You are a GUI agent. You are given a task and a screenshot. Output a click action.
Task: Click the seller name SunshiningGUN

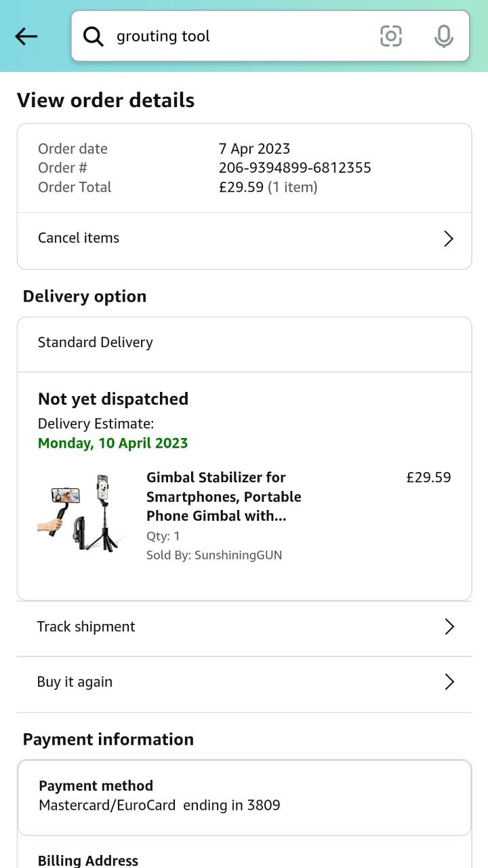(x=238, y=555)
